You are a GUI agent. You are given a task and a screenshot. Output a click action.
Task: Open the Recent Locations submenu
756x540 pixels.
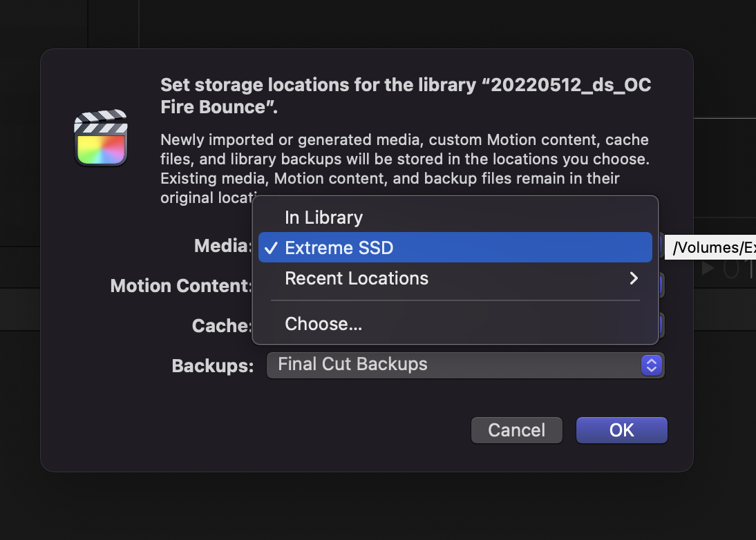point(357,278)
